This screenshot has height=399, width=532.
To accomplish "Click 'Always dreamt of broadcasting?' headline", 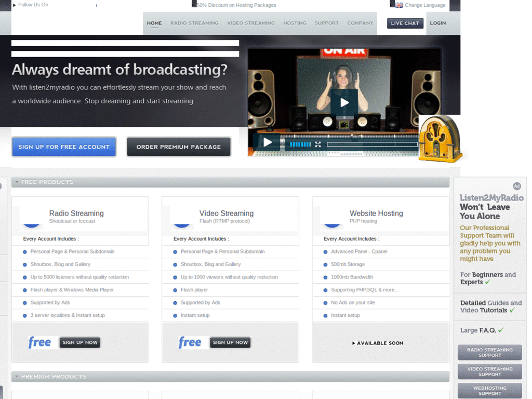I will pyautogui.click(x=119, y=70).
